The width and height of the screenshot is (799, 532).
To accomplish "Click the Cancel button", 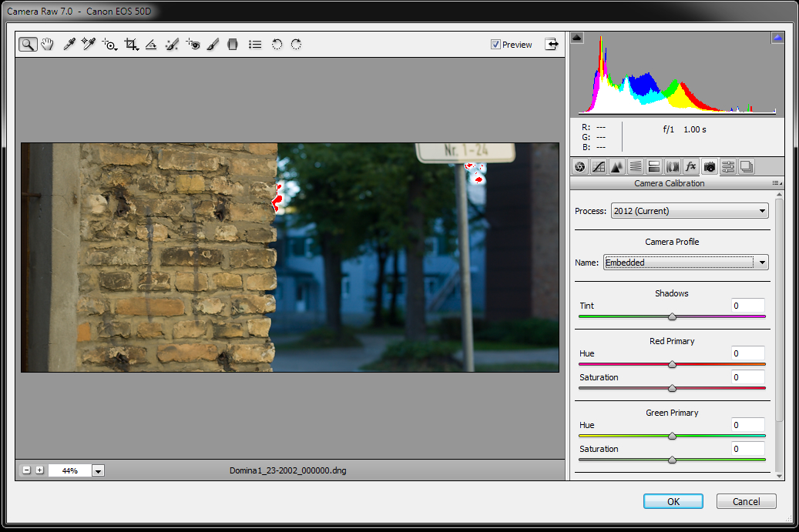I will coord(746,501).
